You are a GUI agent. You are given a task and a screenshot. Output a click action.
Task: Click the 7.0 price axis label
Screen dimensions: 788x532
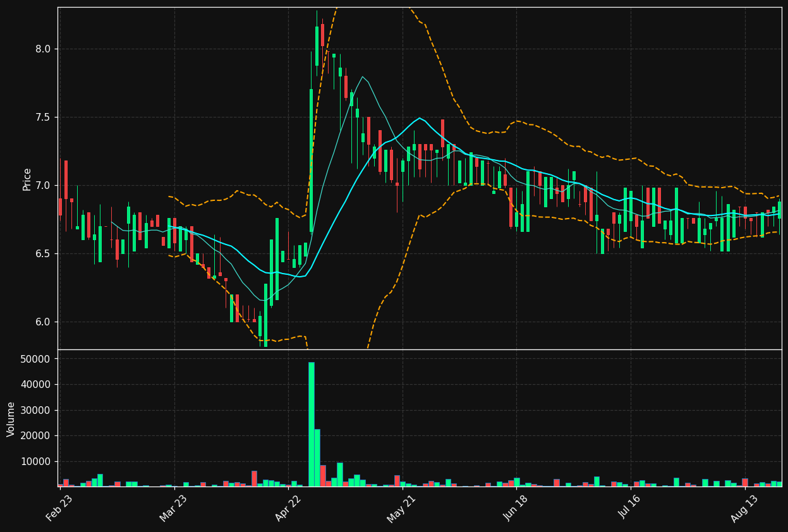(43, 186)
